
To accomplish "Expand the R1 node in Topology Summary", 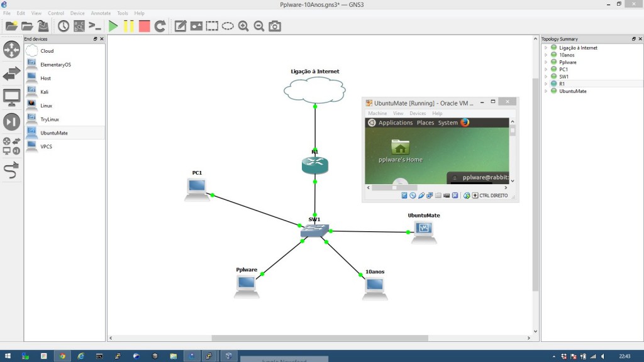I will pos(546,84).
